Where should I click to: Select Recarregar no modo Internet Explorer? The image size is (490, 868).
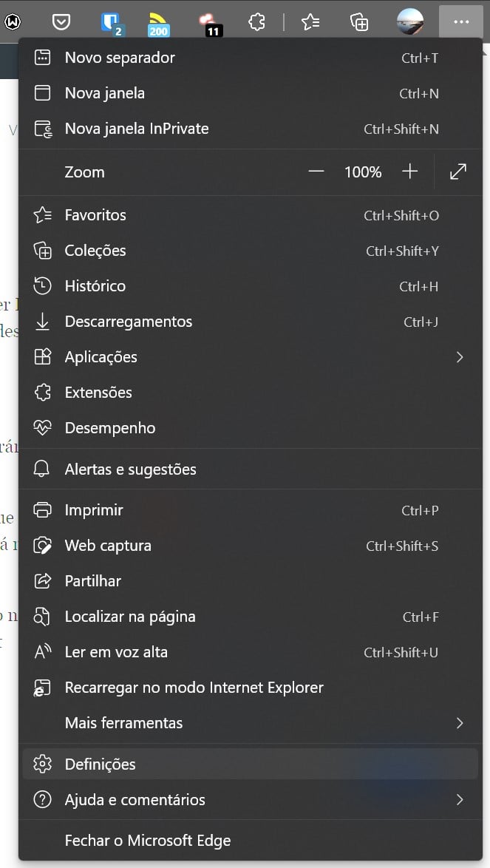point(194,688)
